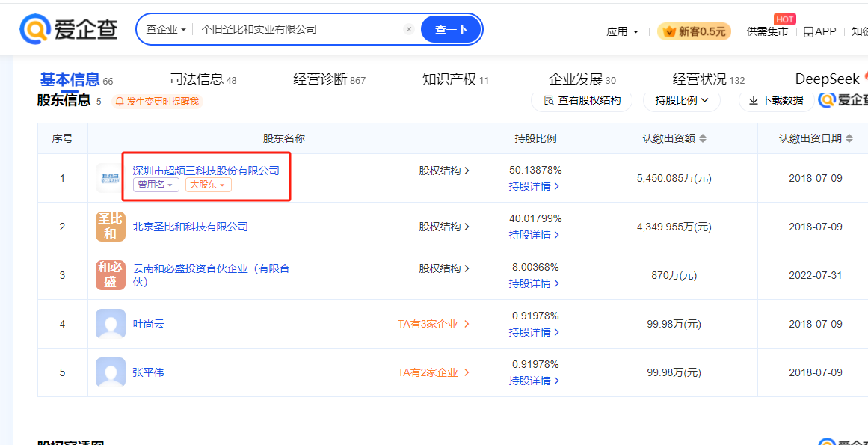
Task: Open 云南和必盛投资合伙企业 link
Action: 211,275
